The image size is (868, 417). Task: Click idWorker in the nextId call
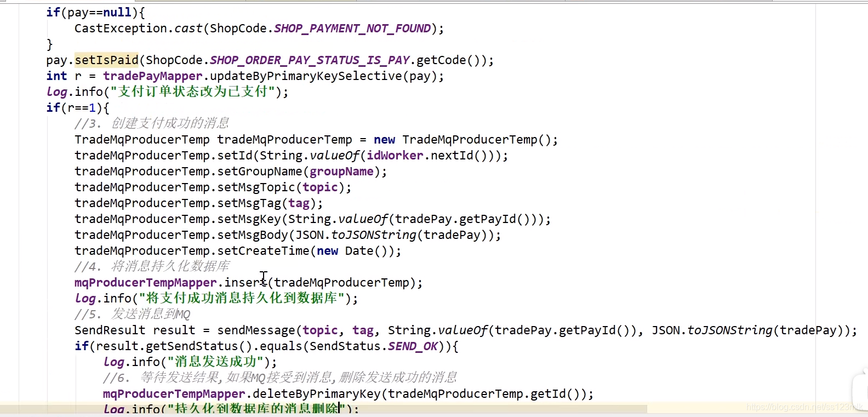[395, 156]
